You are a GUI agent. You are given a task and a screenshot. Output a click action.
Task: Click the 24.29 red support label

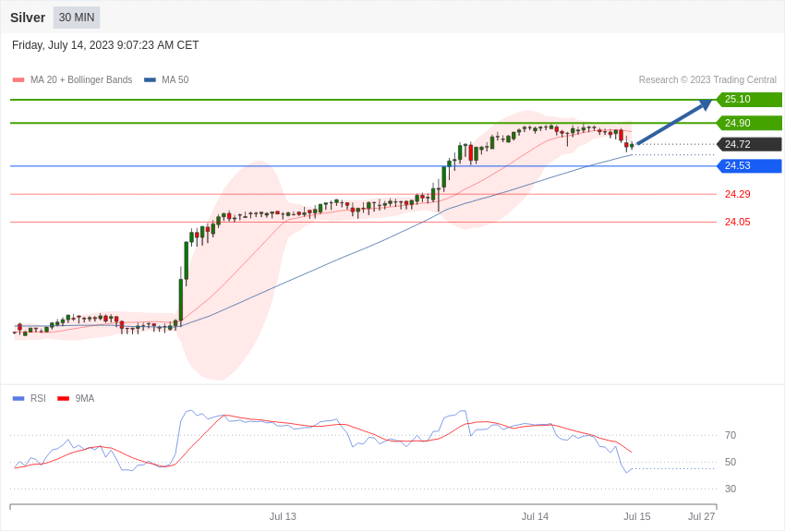(738, 194)
